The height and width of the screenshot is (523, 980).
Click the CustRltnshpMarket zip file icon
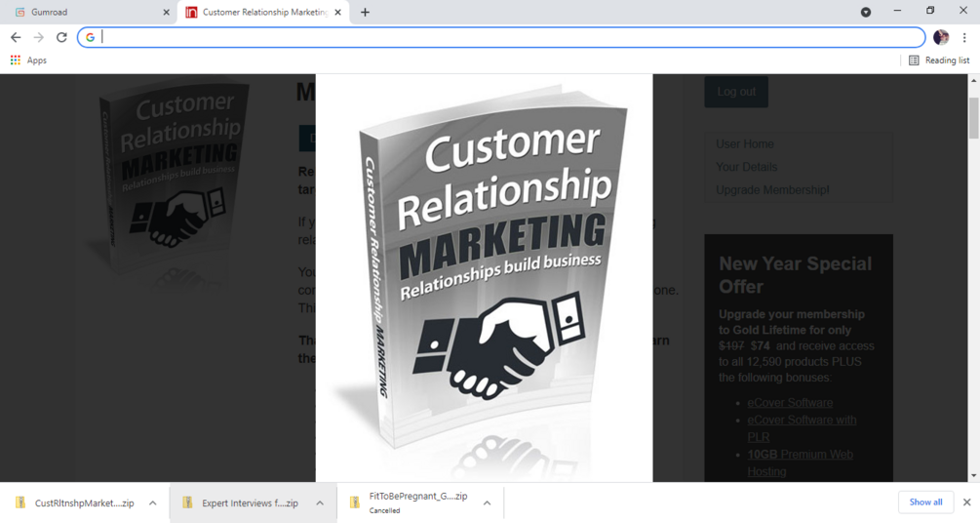(20, 503)
